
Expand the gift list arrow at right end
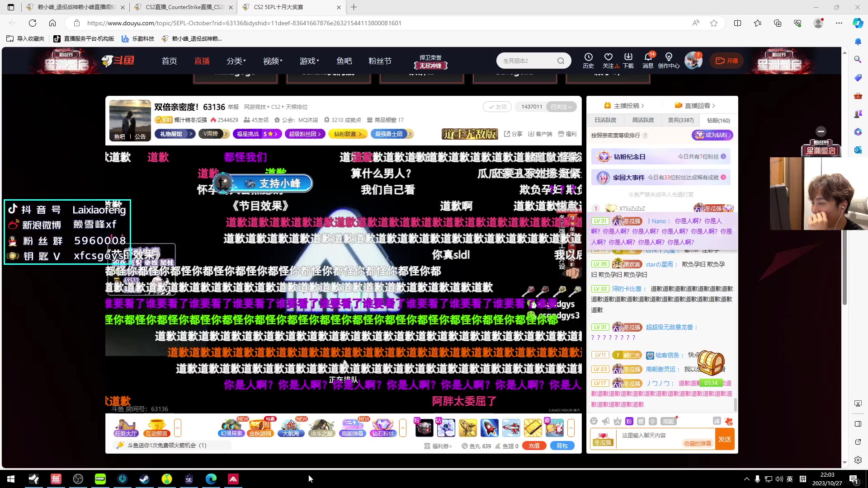571,427
